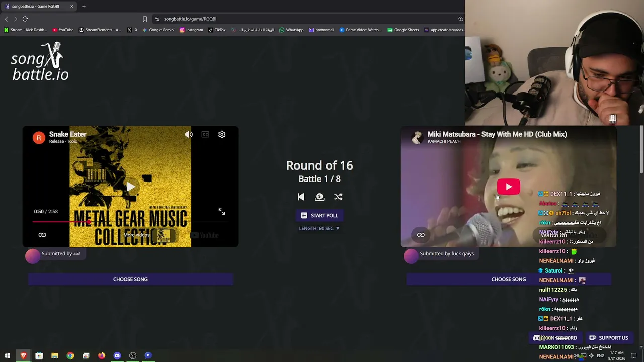Copy link icon on Stay With Me video
Viewport: 644px width, 362px height.
tap(421, 235)
